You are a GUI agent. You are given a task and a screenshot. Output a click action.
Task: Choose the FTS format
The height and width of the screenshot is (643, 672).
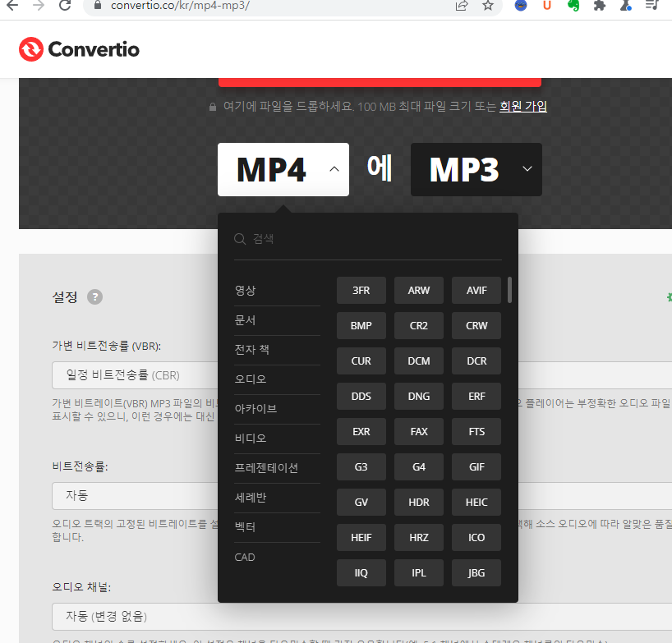tap(476, 431)
